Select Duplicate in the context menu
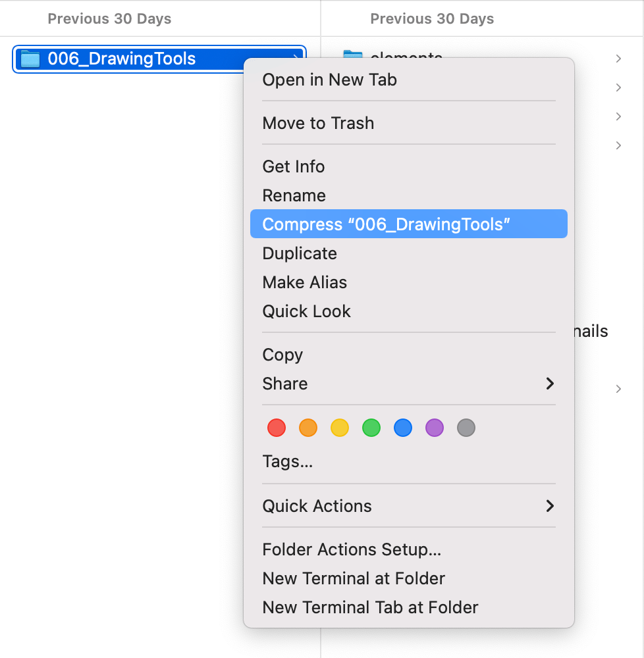This screenshot has height=658, width=644. tap(408, 253)
